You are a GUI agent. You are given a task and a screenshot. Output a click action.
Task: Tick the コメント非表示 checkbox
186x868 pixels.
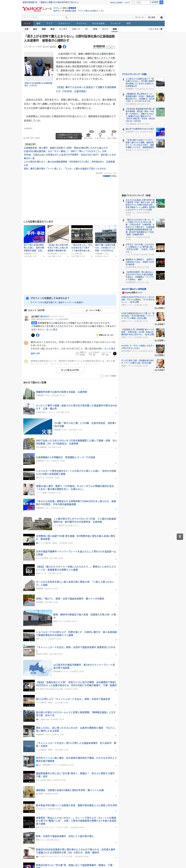102,376
